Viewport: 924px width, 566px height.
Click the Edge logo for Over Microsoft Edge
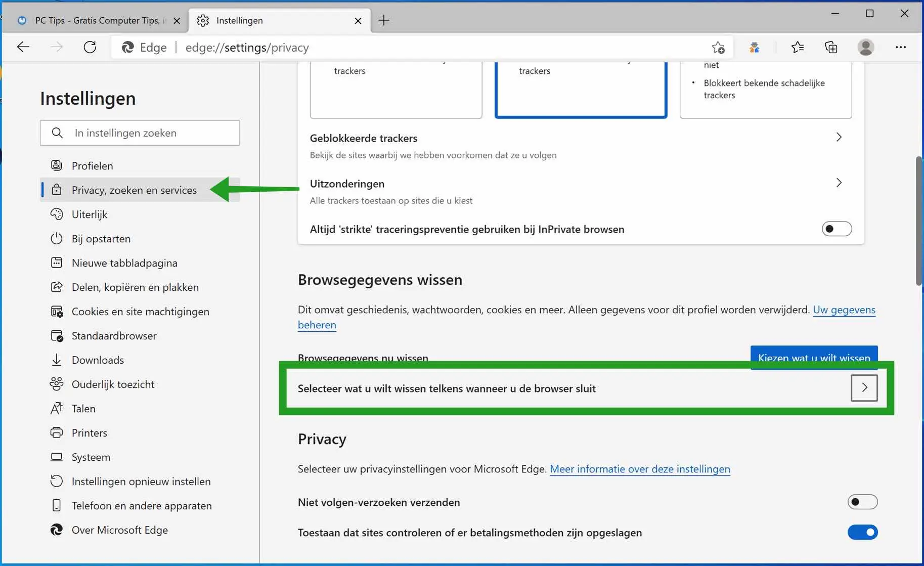[57, 530]
